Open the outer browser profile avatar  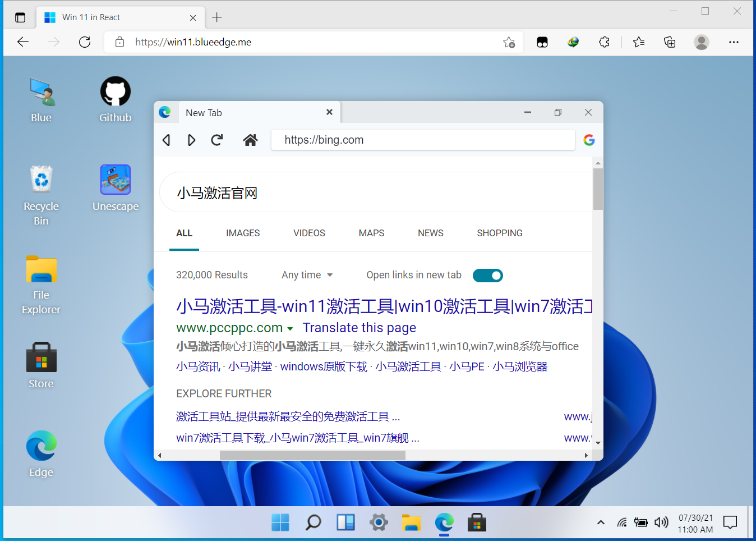[x=702, y=42]
